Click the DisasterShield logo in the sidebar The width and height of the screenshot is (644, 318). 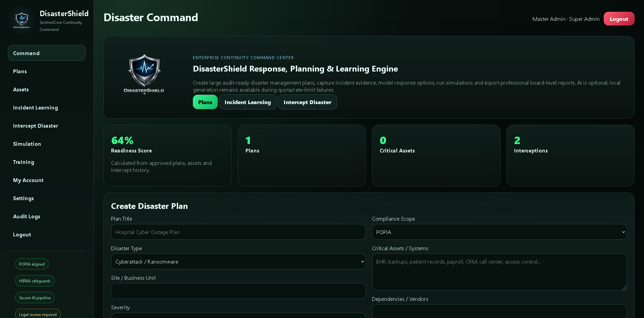[22, 20]
